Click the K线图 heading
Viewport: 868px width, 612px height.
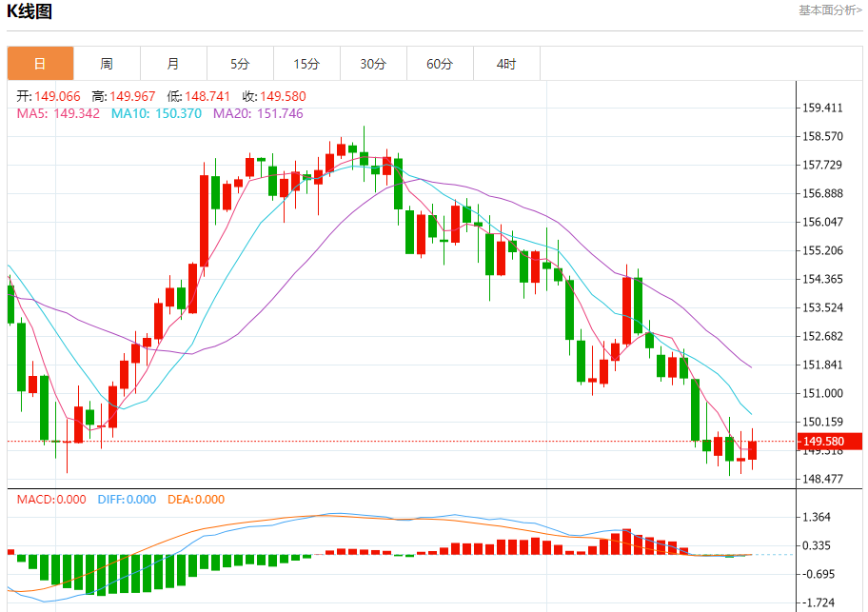click(x=30, y=11)
